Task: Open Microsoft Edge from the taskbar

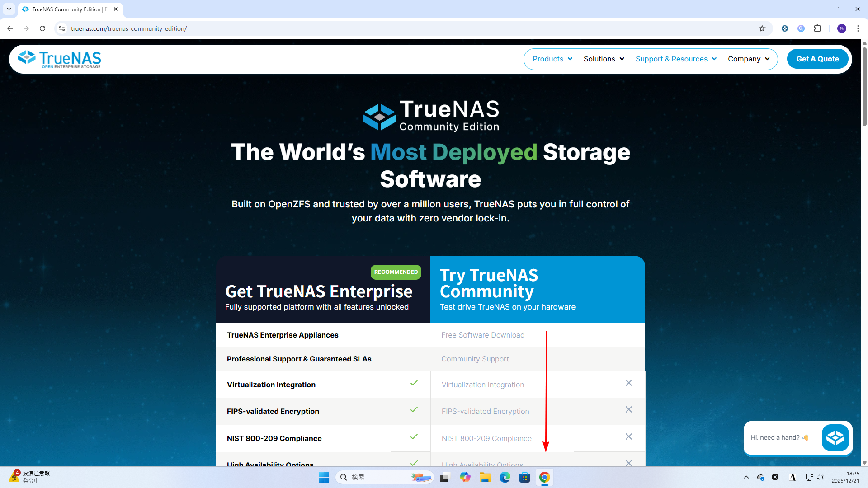Action: (x=505, y=477)
